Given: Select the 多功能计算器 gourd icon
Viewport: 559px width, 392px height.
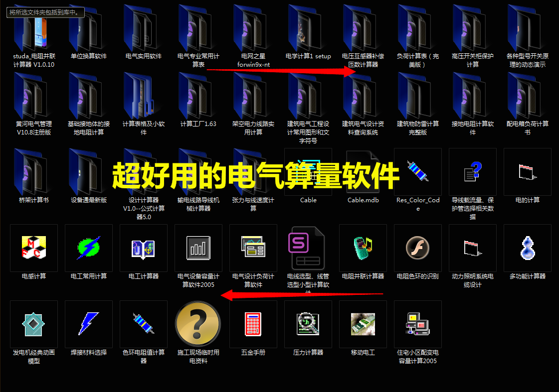Looking at the screenshot, I should click(x=528, y=248).
